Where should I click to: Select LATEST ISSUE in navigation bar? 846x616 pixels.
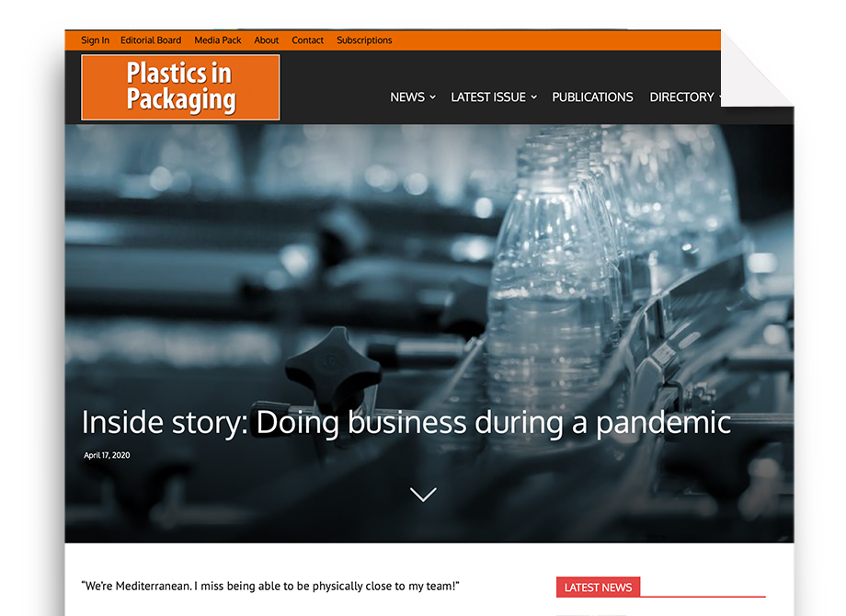[x=488, y=97]
